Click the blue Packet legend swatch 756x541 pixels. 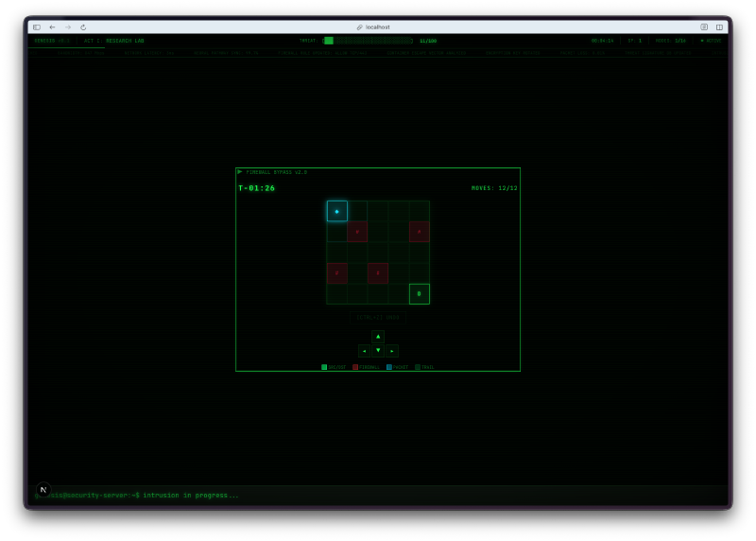tap(388, 367)
